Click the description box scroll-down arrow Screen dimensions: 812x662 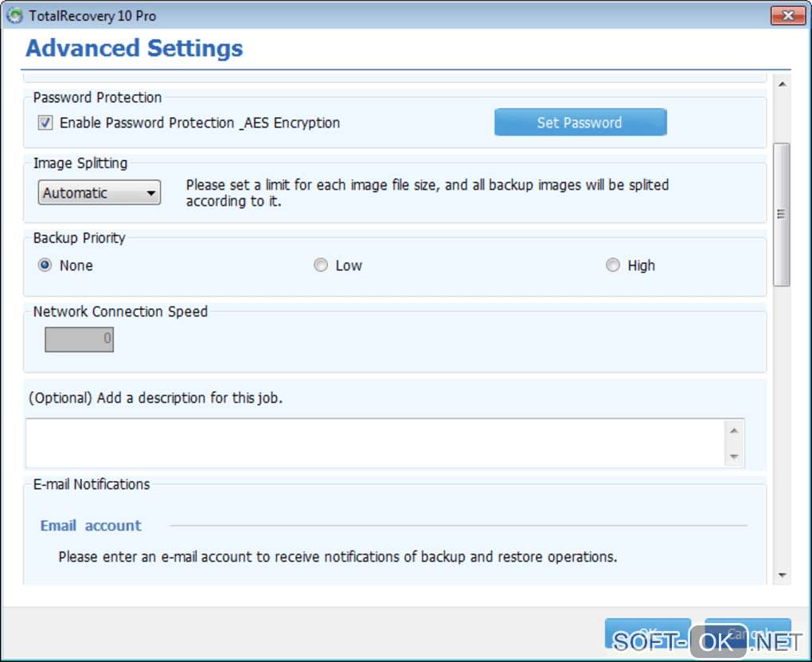coord(734,456)
